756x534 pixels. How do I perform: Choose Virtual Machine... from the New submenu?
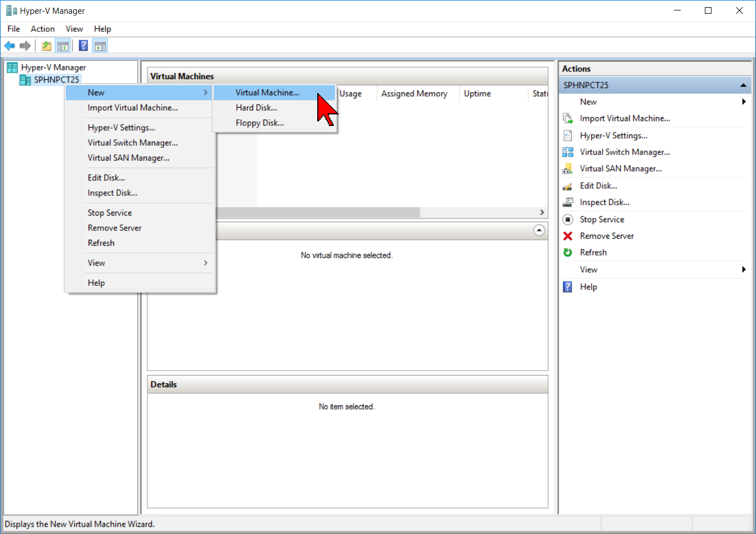[x=267, y=92]
